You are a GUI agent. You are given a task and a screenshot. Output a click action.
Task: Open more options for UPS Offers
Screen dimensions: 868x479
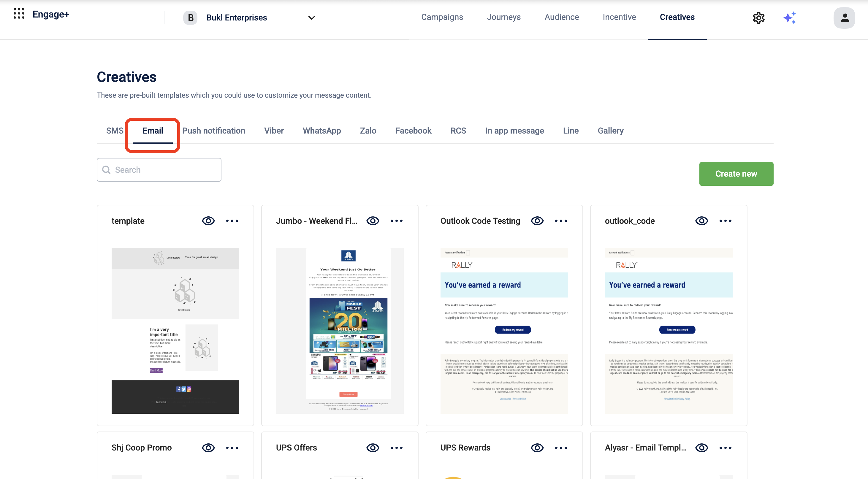point(397,448)
